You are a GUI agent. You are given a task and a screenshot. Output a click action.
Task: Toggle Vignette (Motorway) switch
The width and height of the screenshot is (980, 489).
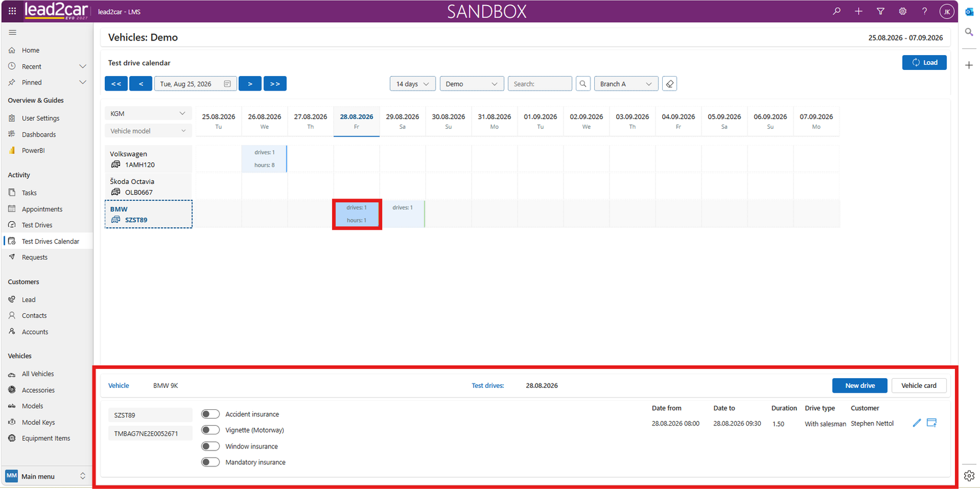[211, 430]
